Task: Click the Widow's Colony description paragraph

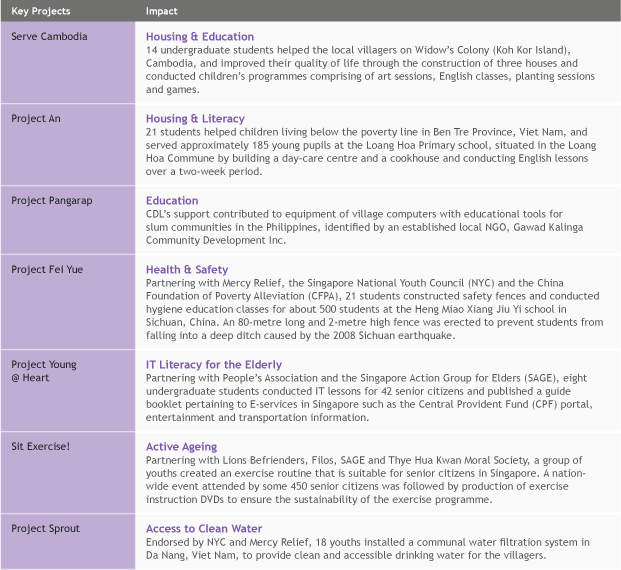Action: (x=370, y=70)
